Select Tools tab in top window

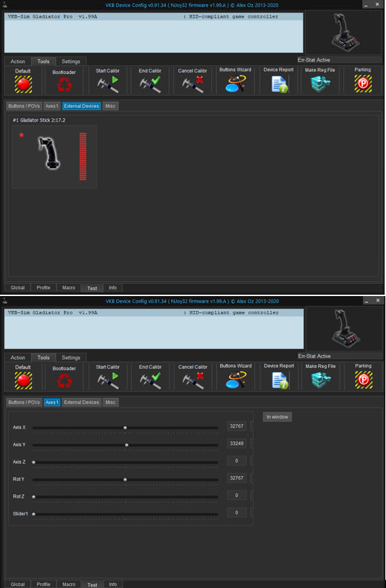tap(43, 61)
